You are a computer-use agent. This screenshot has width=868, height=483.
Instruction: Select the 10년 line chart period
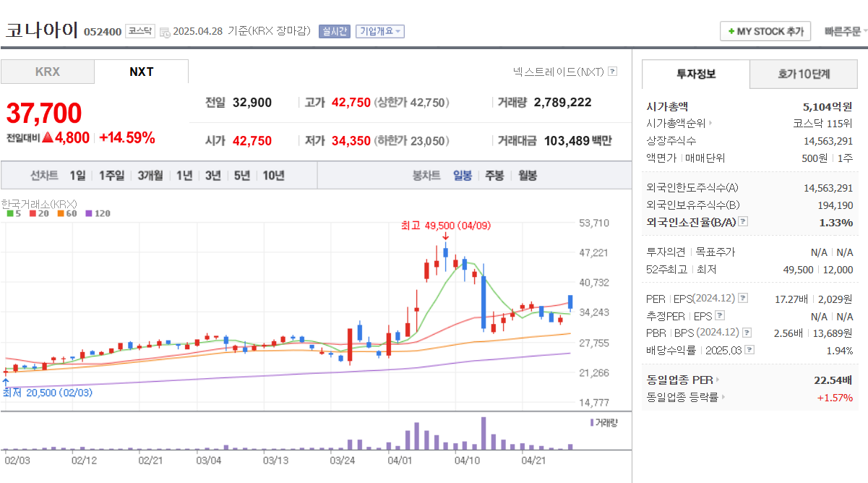(274, 175)
